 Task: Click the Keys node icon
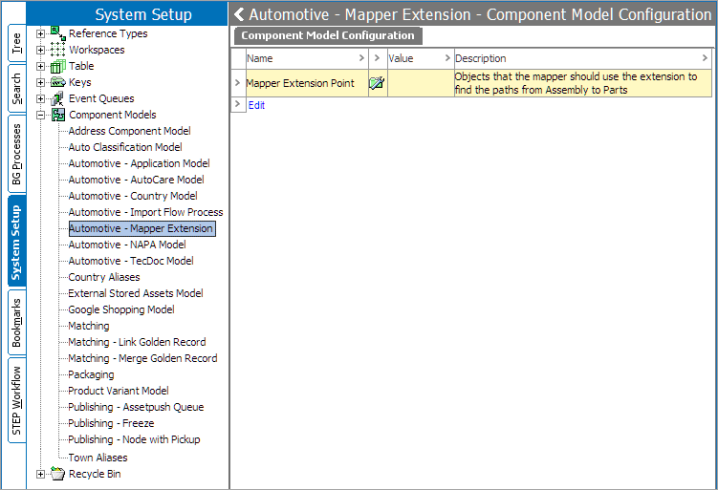pos(58,82)
